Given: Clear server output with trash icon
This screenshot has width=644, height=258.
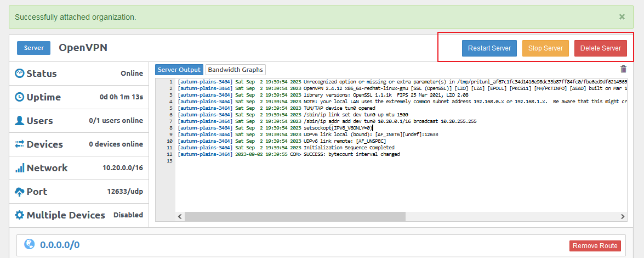Looking at the screenshot, I should [624, 69].
